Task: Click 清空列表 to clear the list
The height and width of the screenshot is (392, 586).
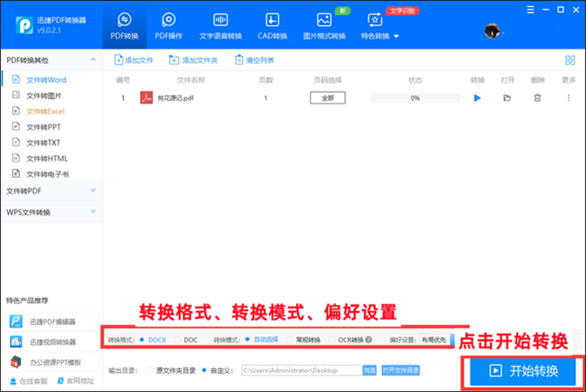Action: point(254,60)
